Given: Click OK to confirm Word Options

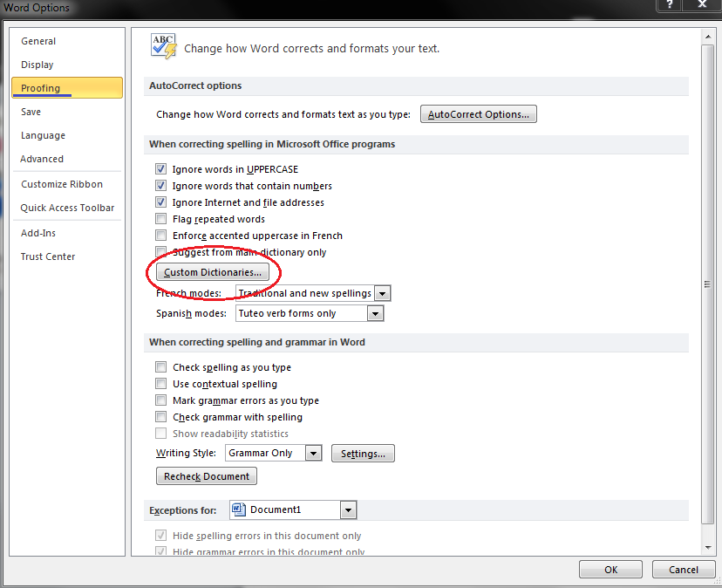Looking at the screenshot, I should tap(610, 569).
